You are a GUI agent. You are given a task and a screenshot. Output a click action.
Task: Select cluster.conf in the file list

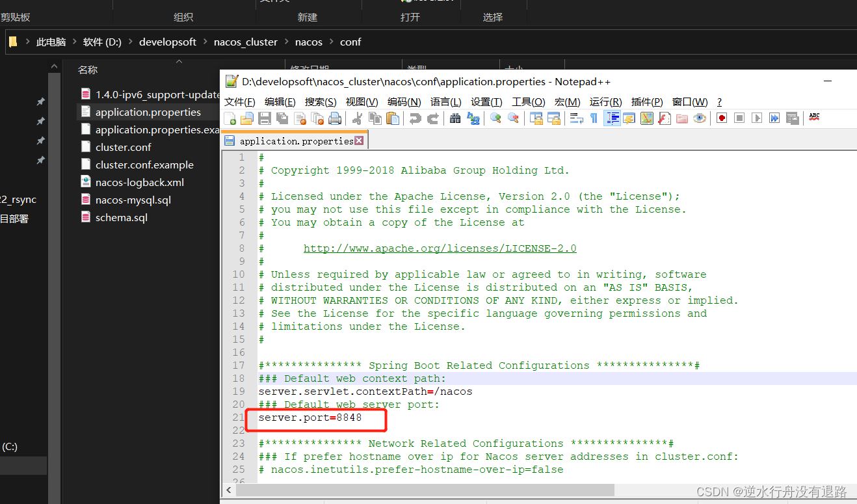(124, 148)
